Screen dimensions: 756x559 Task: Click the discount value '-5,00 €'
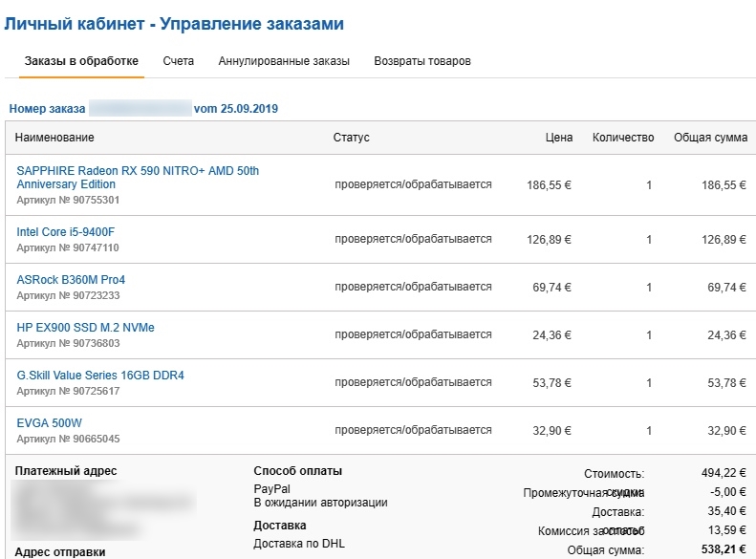coord(728,492)
